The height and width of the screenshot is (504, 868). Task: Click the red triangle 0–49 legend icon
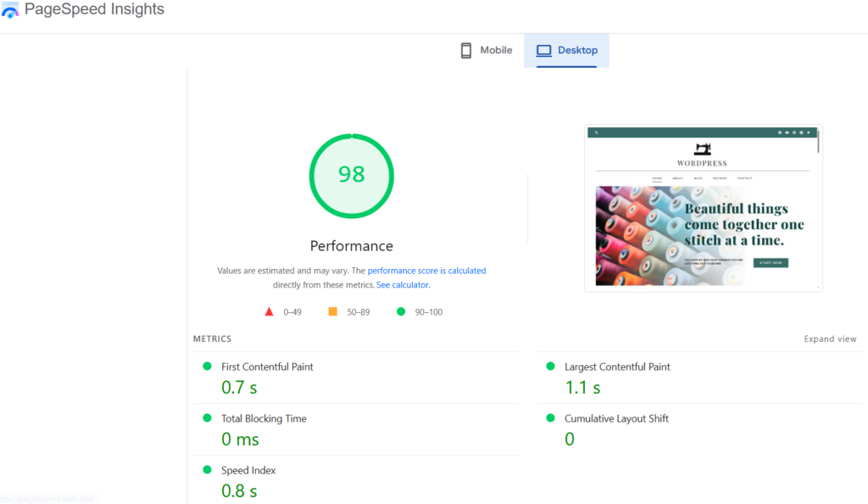click(x=269, y=311)
